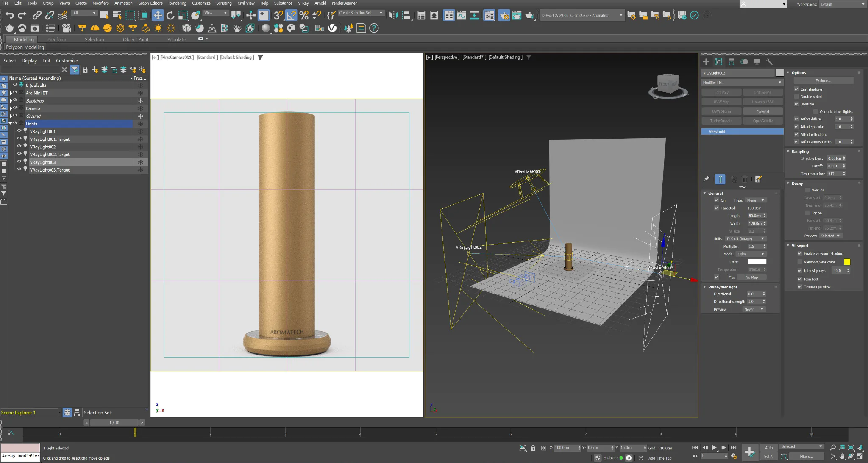Viewport: 868px width, 463px height.
Task: Switch to the Object Paint ribbon tab
Action: click(136, 39)
